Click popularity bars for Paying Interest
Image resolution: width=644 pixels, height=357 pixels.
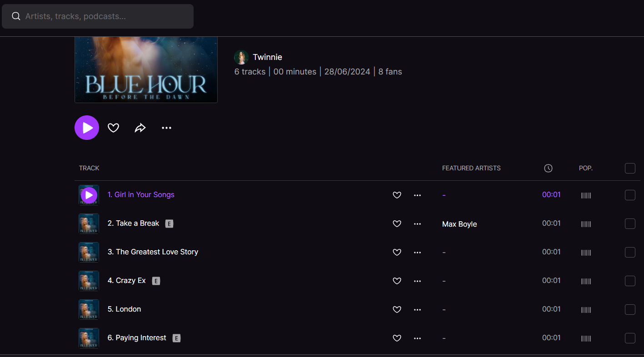[586, 339]
